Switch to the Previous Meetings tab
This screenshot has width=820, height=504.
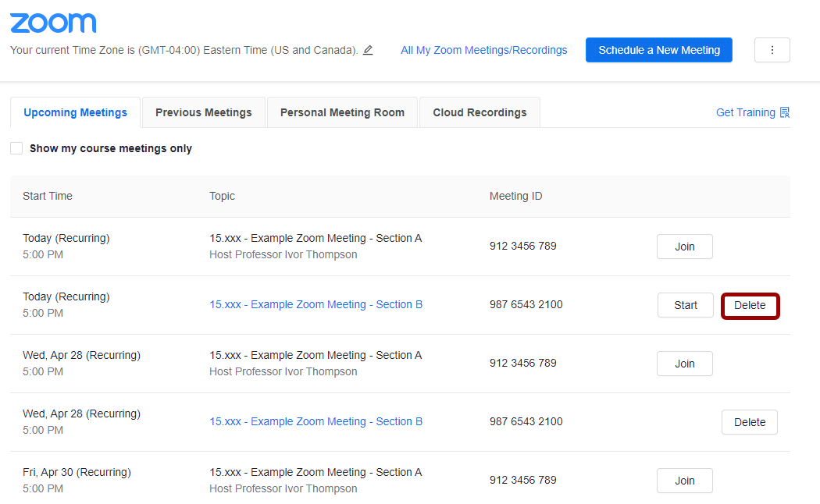pyautogui.click(x=203, y=112)
